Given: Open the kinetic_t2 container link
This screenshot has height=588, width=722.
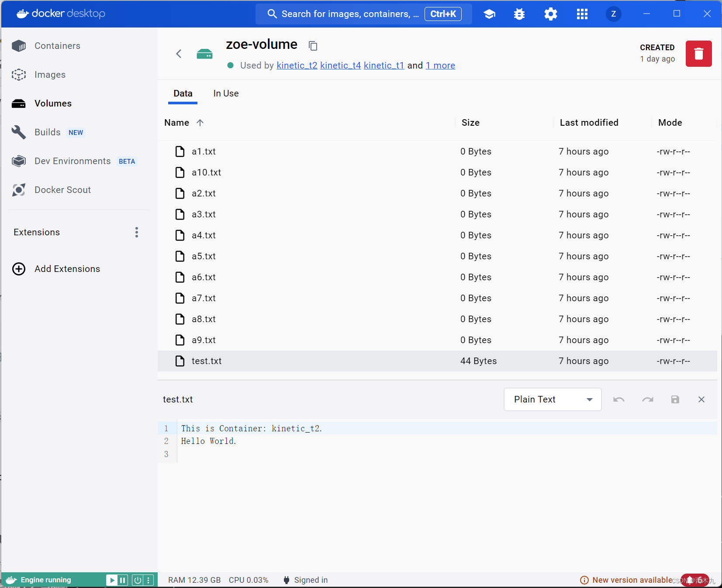Looking at the screenshot, I should 297,65.
